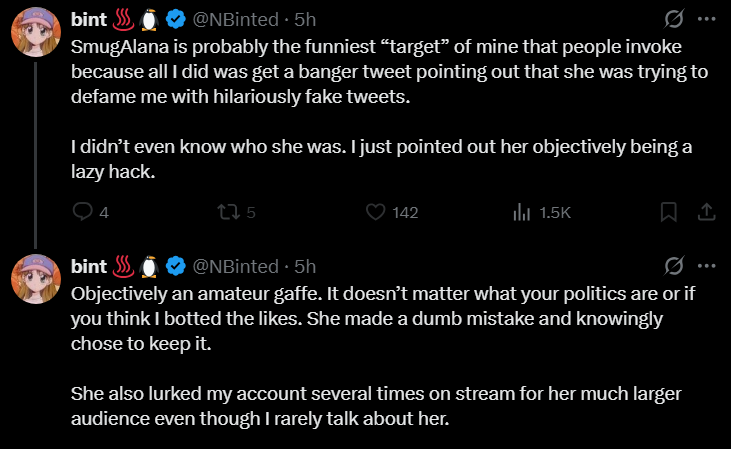
Task: Open the more options menu on the first tweet
Action: [706, 20]
